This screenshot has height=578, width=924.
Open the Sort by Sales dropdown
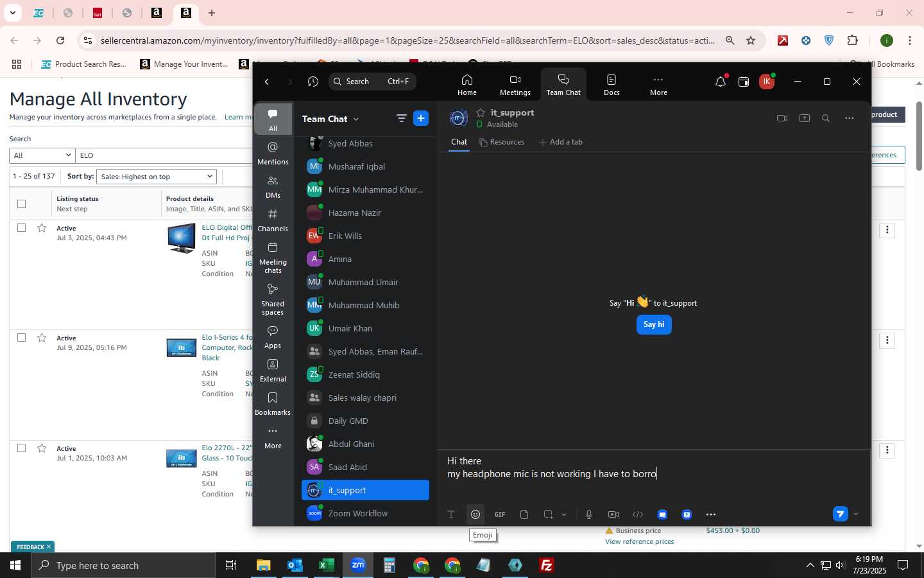[157, 177]
